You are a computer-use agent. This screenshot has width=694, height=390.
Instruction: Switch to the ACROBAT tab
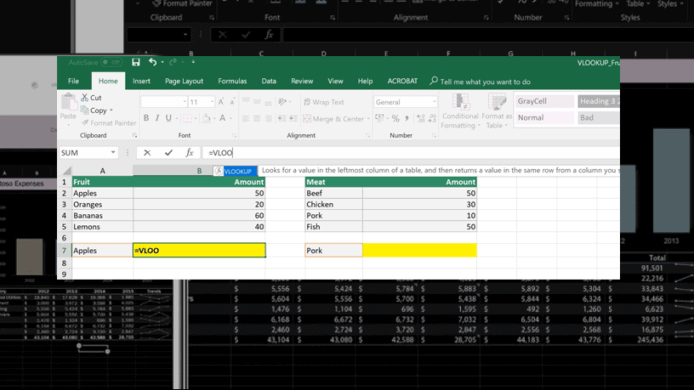click(402, 81)
